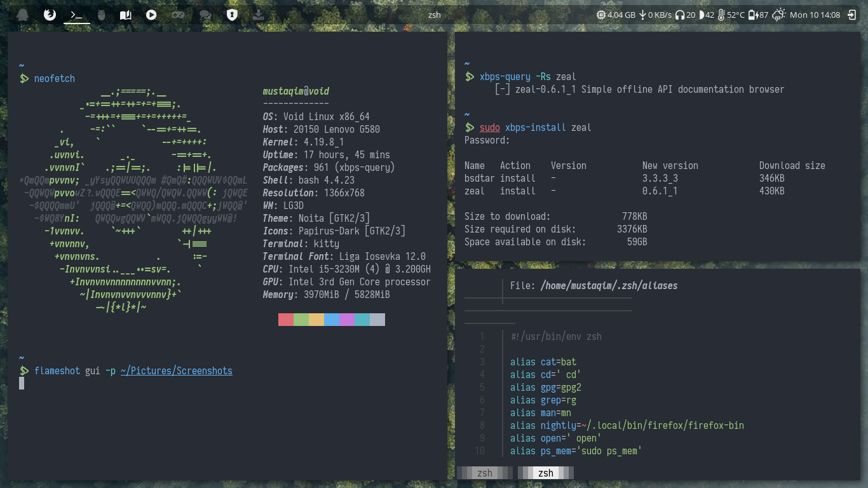The image size is (868, 488).
Task: Click the Password: prompt line
Action: click(x=487, y=140)
